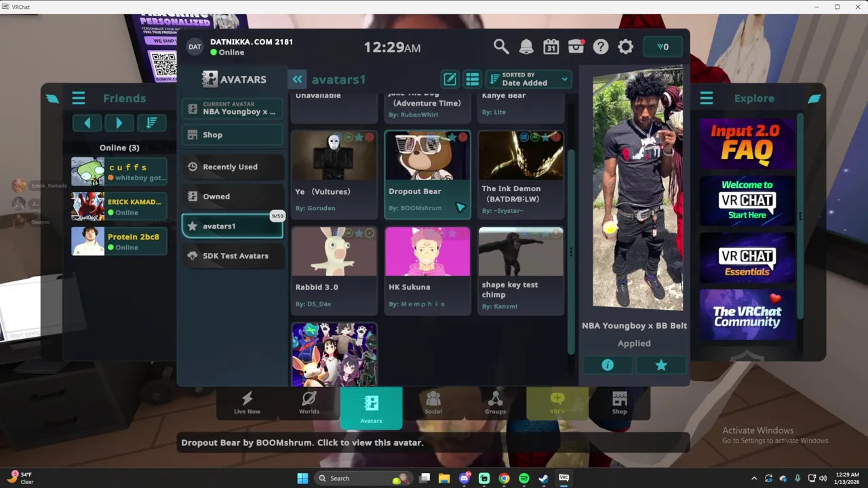Screen dimensions: 868x488
Task: Select the shape key test chimp avatar
Action: (521, 270)
